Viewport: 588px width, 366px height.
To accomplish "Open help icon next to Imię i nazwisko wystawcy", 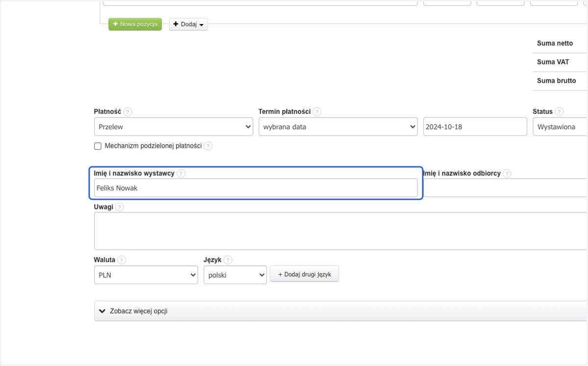I will (181, 173).
